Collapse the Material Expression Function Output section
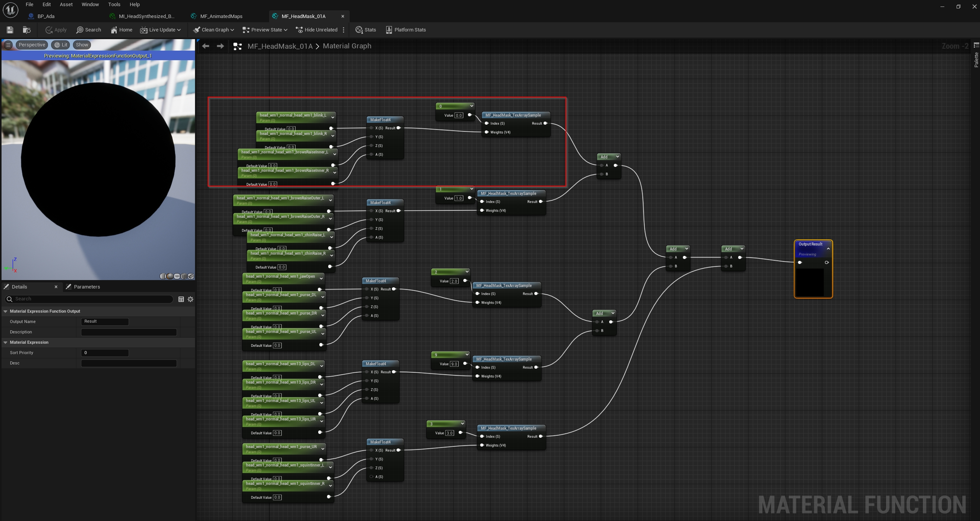 (x=6, y=311)
